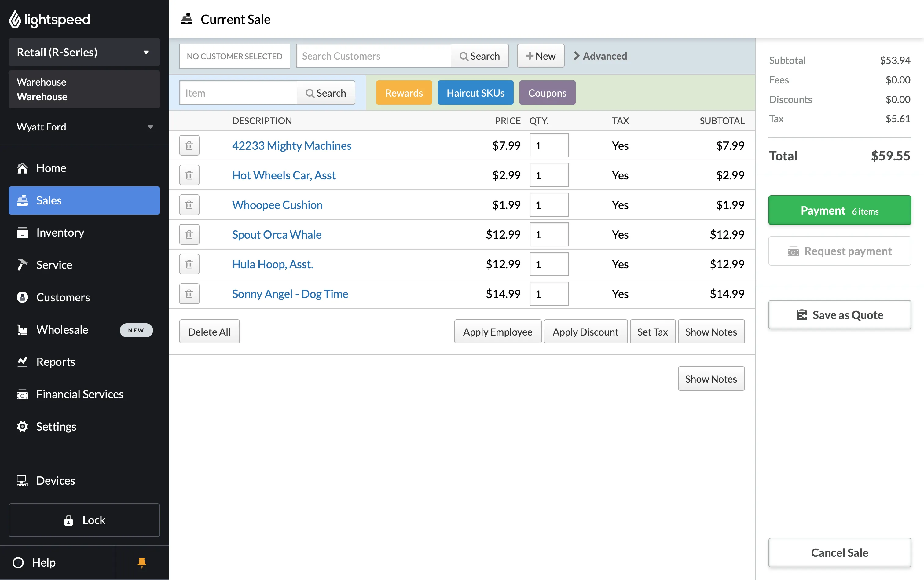Expand Advanced customer search
924x580 pixels.
[x=600, y=56]
